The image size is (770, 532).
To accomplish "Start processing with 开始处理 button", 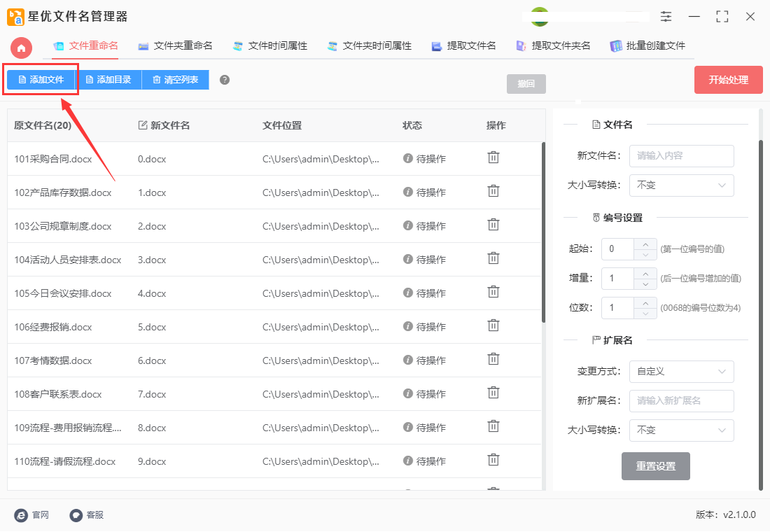I will pos(728,80).
